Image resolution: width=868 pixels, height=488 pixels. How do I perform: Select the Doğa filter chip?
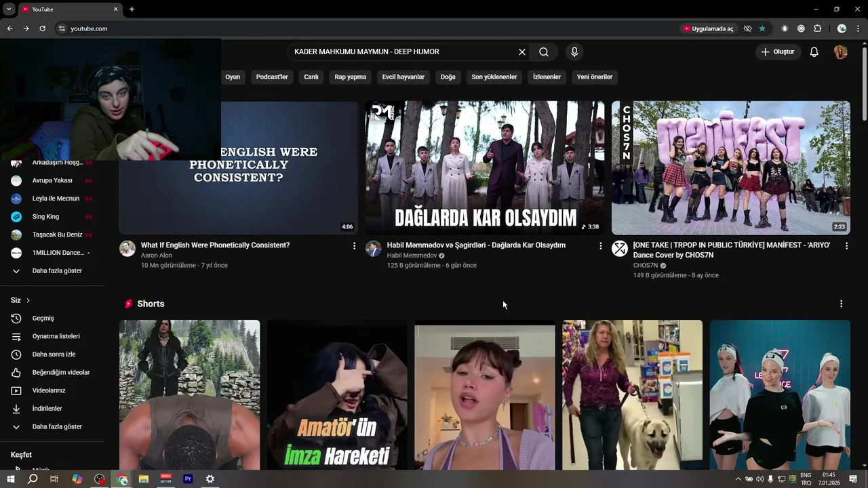coord(448,77)
